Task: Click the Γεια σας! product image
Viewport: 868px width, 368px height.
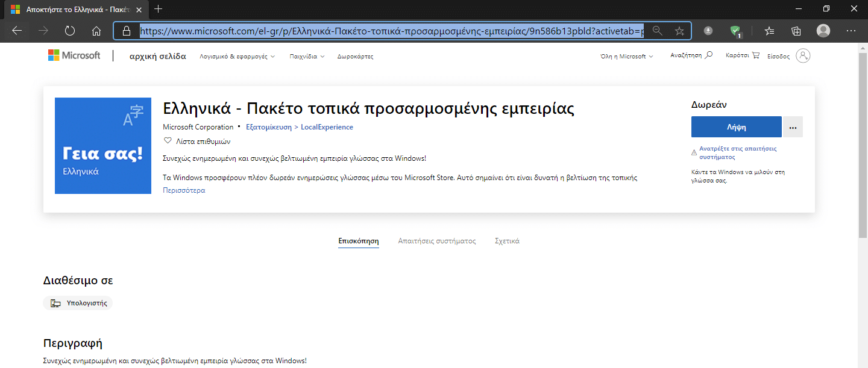Action: pos(103,146)
